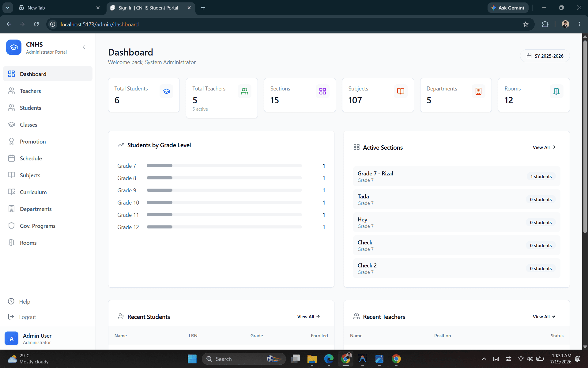Click the Help question mark icon
The height and width of the screenshot is (368, 588).
[x=11, y=301]
